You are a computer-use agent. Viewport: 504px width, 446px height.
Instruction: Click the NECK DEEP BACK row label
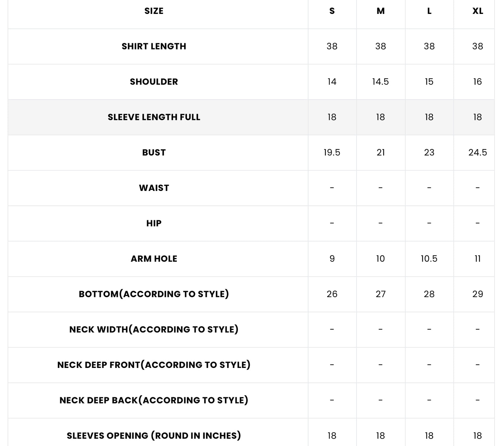click(154, 400)
